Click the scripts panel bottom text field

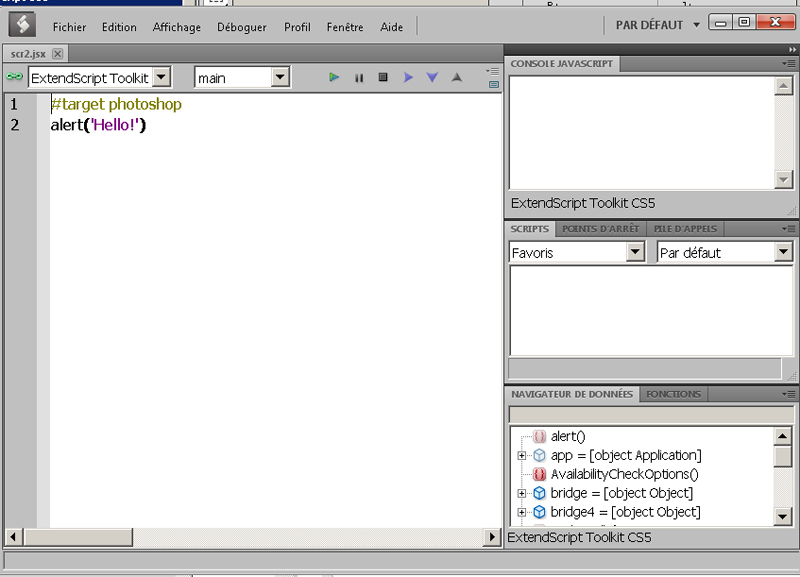click(x=645, y=368)
